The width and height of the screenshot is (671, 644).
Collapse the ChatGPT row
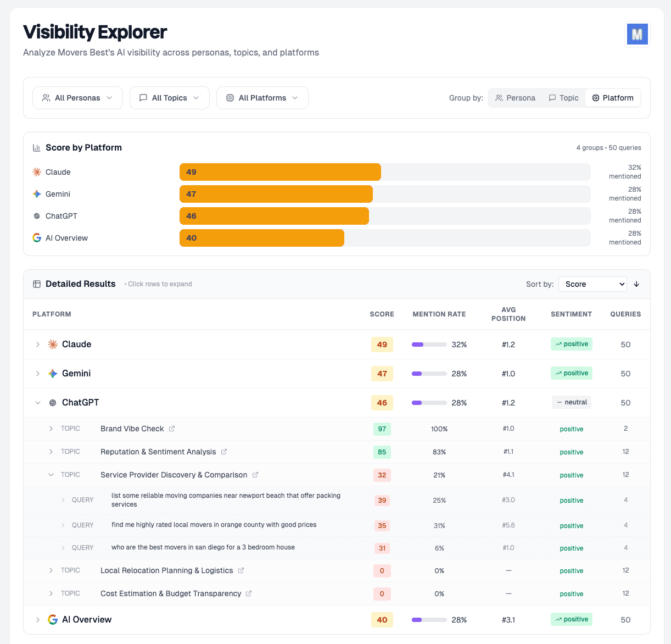click(37, 402)
